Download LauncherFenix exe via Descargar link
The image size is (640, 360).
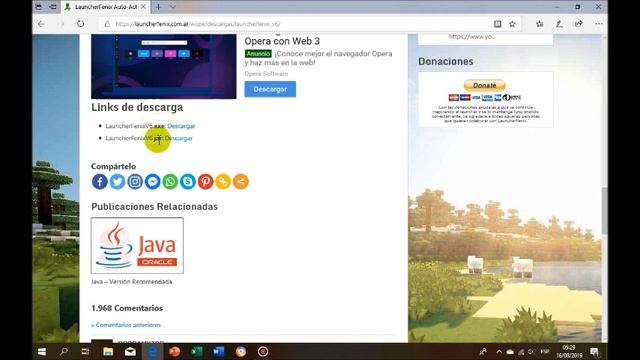181,126
